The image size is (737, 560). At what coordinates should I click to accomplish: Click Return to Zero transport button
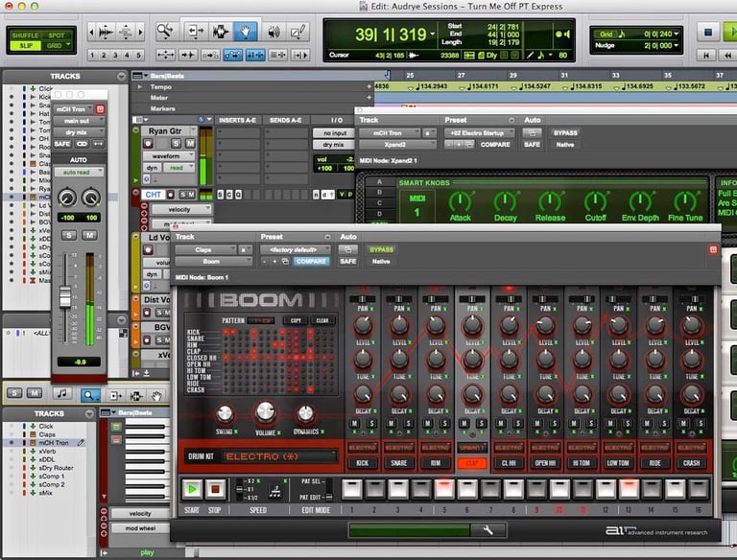(705, 56)
